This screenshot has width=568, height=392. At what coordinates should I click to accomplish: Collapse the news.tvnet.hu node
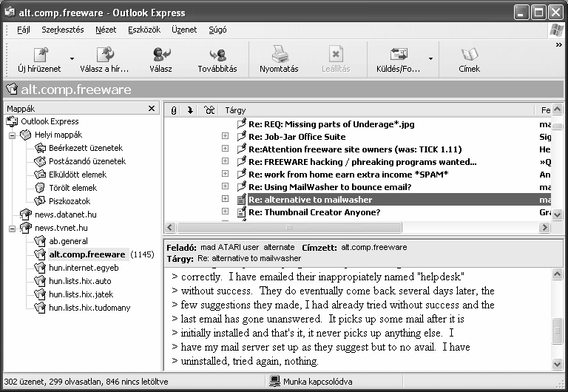point(13,229)
